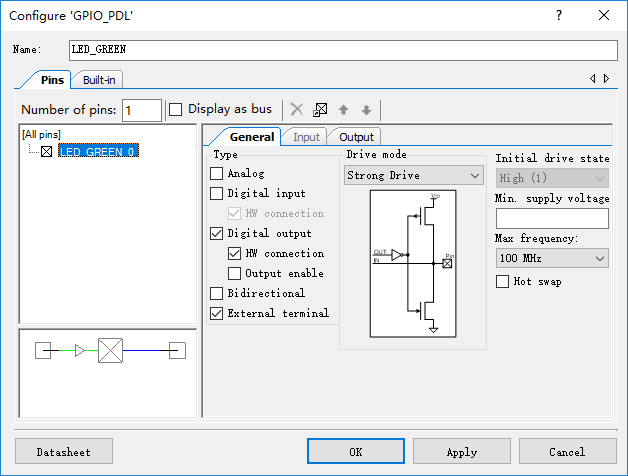Uncheck the External terminal checkbox
Image resolution: width=628 pixels, height=476 pixels.
[217, 313]
